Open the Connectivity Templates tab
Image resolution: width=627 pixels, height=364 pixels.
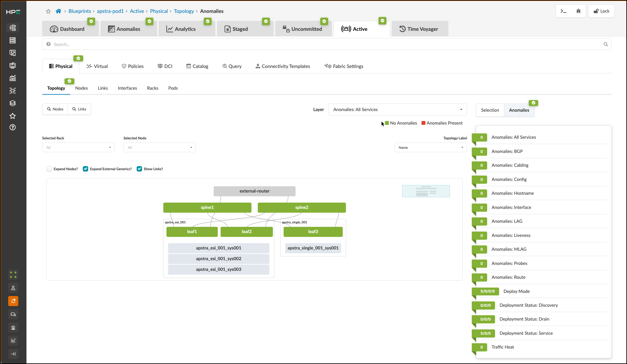pos(283,66)
